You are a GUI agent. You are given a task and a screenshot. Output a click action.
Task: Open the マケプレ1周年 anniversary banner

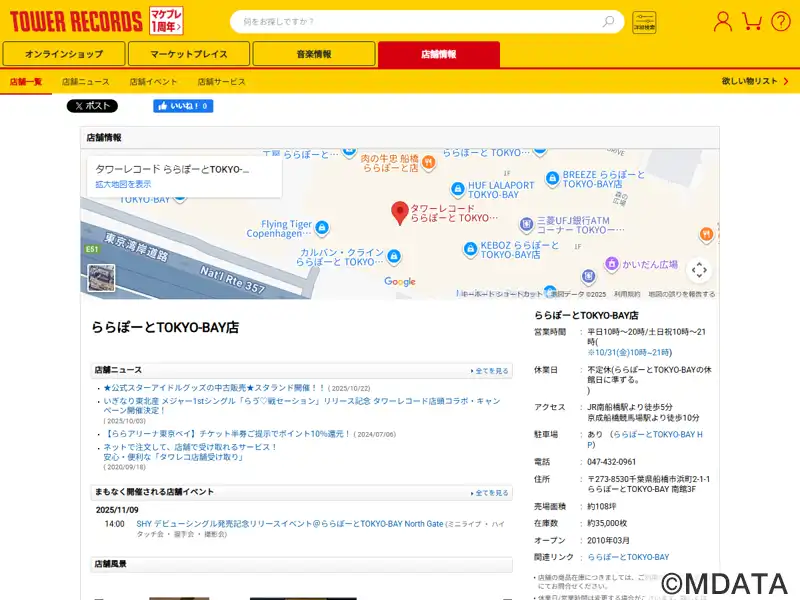166,21
